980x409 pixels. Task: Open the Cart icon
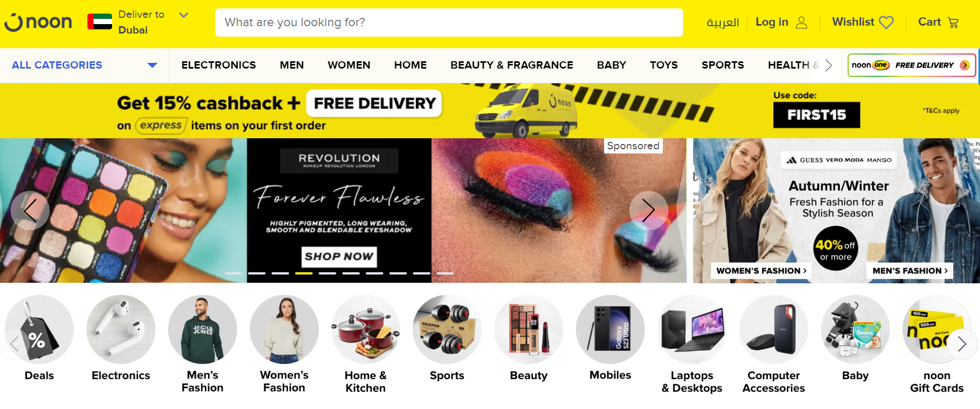coord(953,23)
